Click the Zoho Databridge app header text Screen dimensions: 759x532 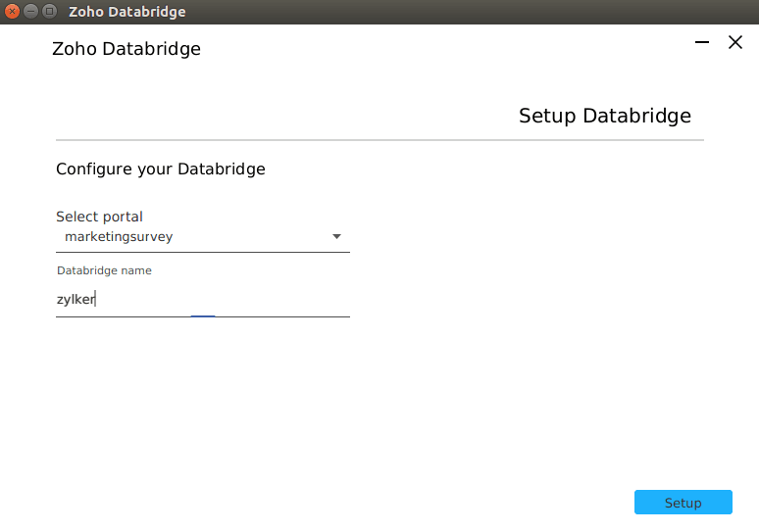pyautogui.click(x=126, y=48)
